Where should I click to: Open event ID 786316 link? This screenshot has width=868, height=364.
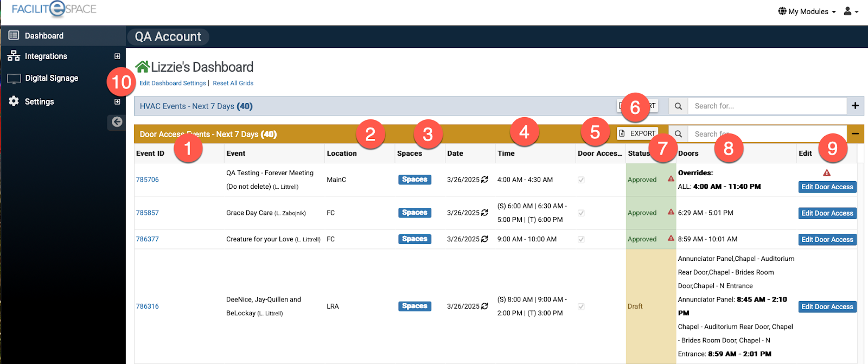148,306
